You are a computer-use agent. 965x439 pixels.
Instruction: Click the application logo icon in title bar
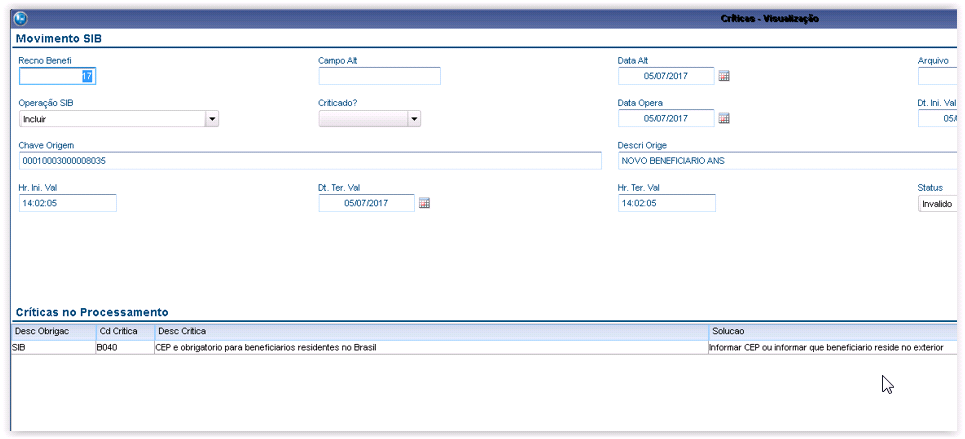click(x=20, y=19)
